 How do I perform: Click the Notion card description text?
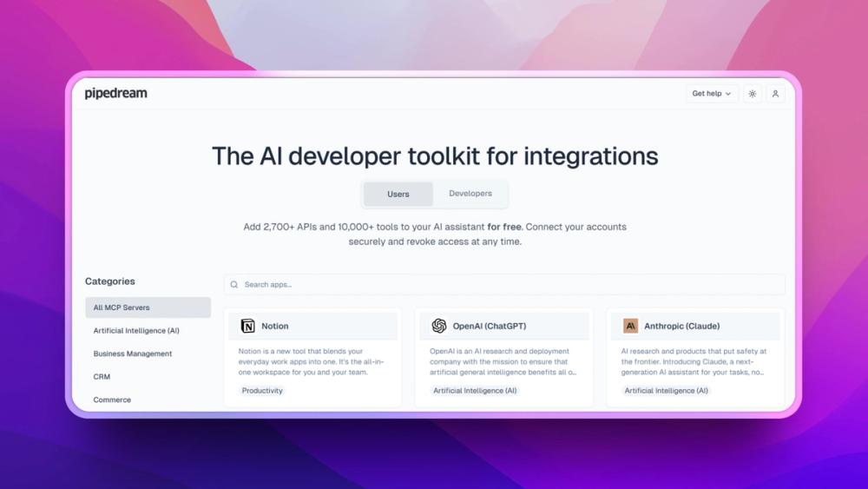point(311,361)
